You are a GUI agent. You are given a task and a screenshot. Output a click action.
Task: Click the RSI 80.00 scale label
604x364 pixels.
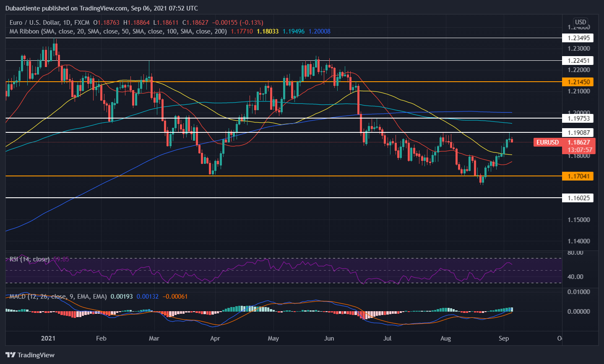pyautogui.click(x=575, y=253)
